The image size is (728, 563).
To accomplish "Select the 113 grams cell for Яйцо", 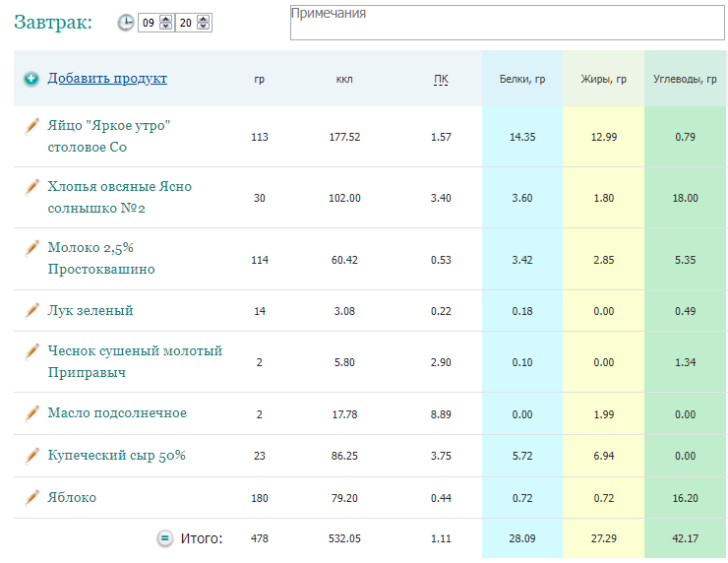I will pos(260,137).
